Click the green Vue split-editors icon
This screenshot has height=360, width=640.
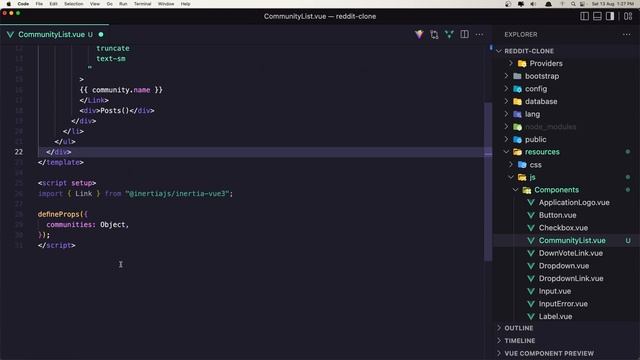(449, 35)
